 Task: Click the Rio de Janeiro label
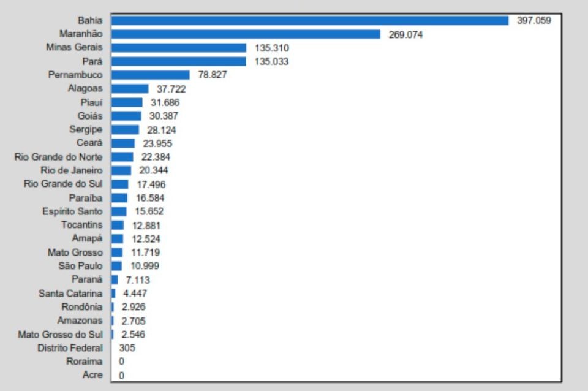point(72,170)
